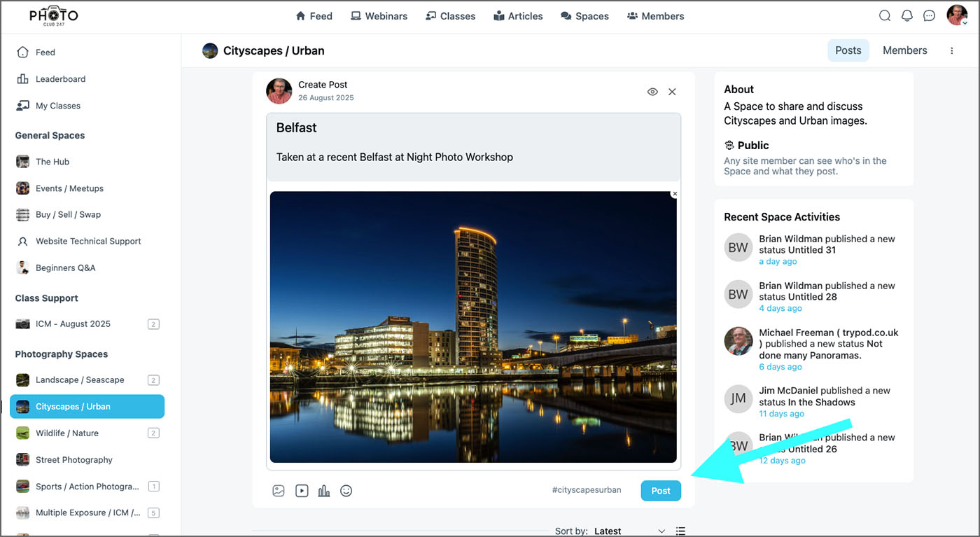Image resolution: width=980 pixels, height=537 pixels.
Task: Open Jim McDaniel's In the Shadows activity
Action: pos(825,396)
